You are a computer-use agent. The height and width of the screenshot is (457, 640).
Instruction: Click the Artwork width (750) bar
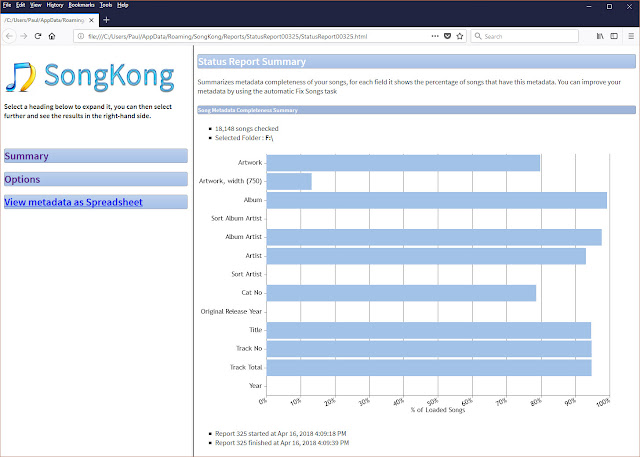[x=289, y=181]
